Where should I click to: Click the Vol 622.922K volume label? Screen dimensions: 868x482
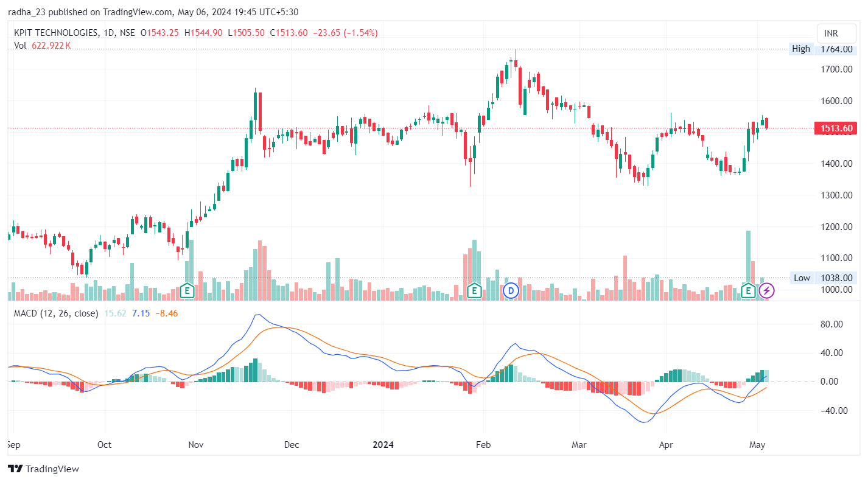tap(42, 45)
